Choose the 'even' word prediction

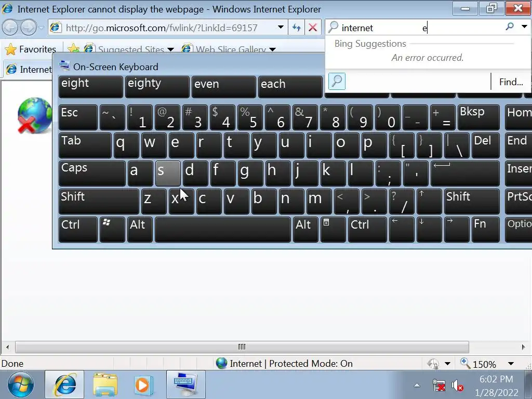(223, 87)
